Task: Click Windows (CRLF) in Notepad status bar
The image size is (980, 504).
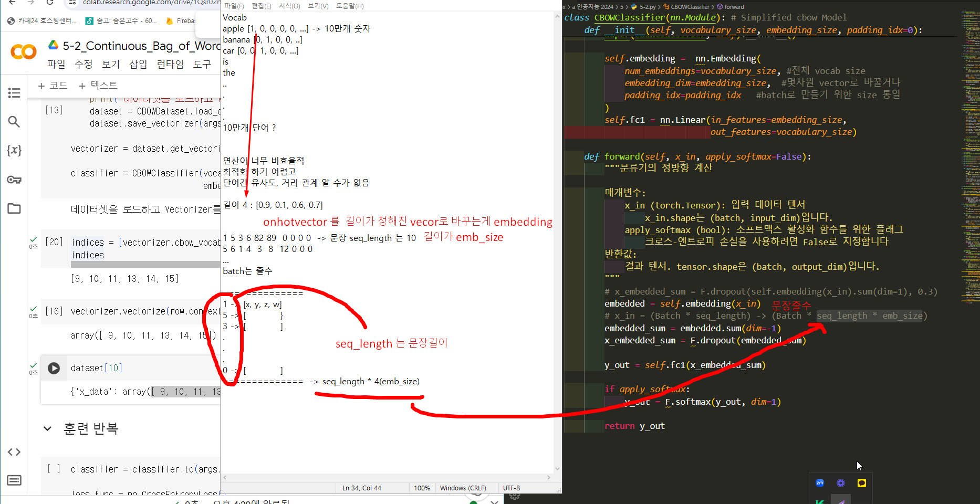Action: 463,488
